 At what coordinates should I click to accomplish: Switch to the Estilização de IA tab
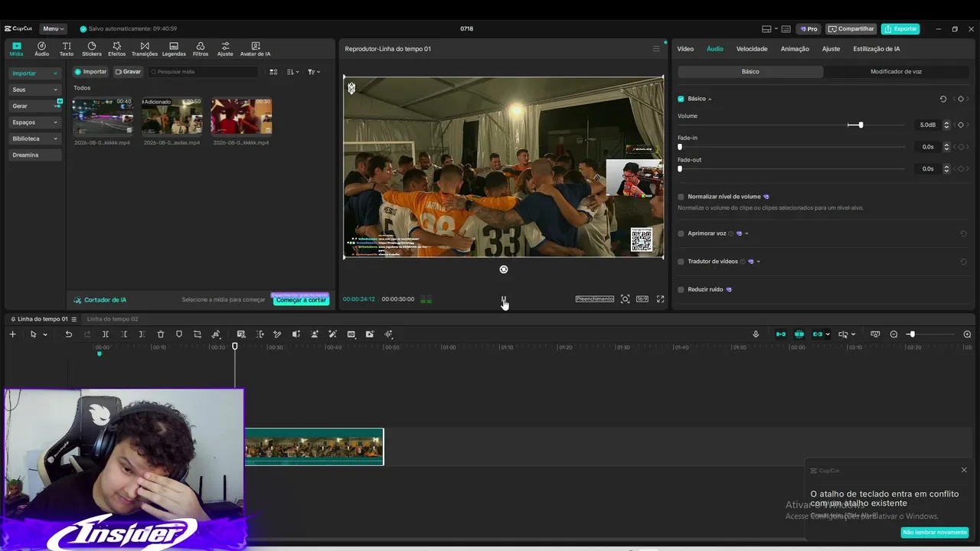point(877,49)
